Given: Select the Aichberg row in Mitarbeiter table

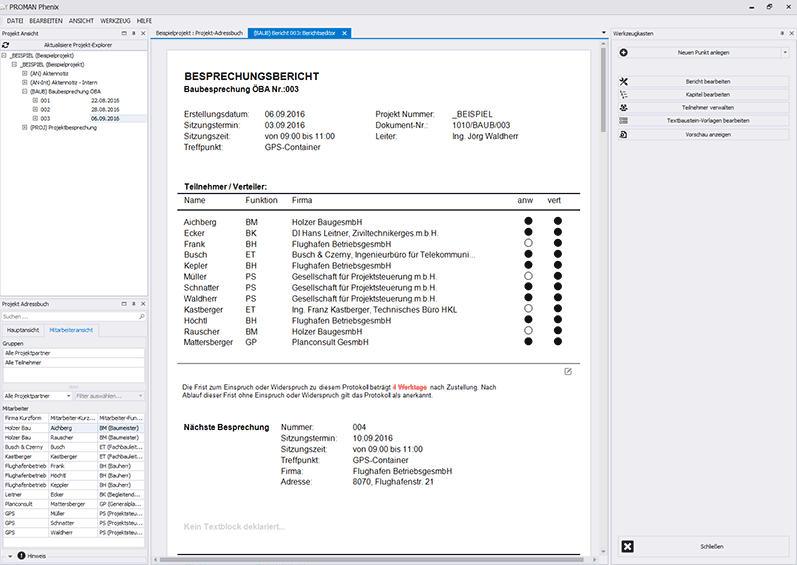Looking at the screenshot, I should [74, 428].
